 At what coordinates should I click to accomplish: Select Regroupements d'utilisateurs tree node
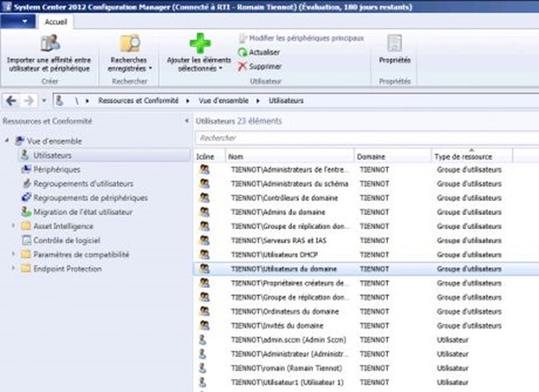point(83,184)
